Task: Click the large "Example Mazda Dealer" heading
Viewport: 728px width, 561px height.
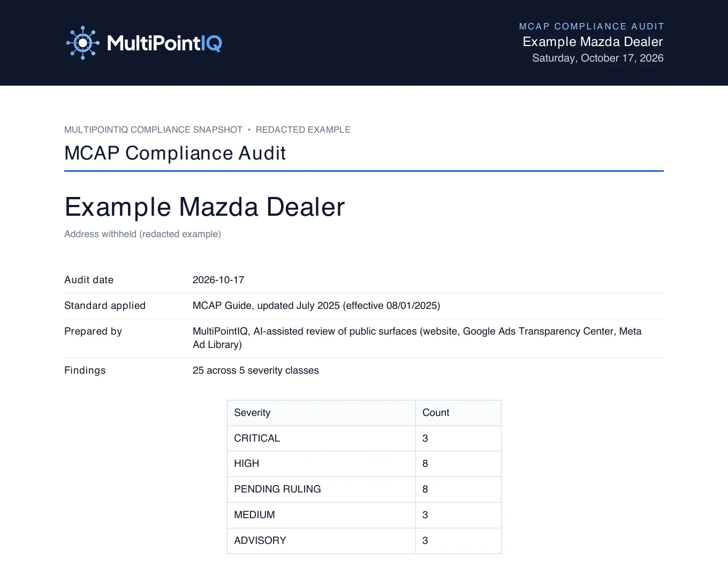Action: 204,207
